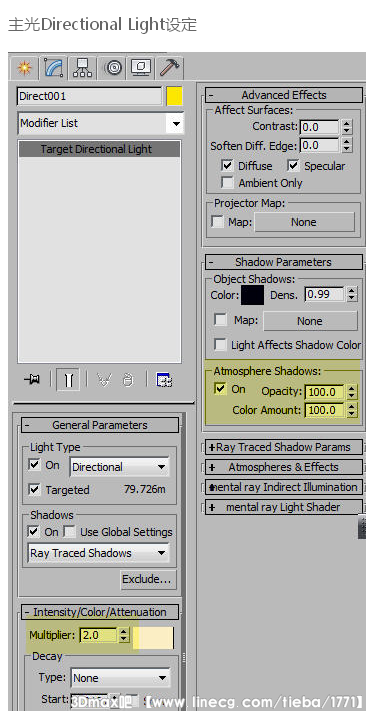Toggle Atmosphere Shadows On checkbox

pyautogui.click(x=220, y=389)
